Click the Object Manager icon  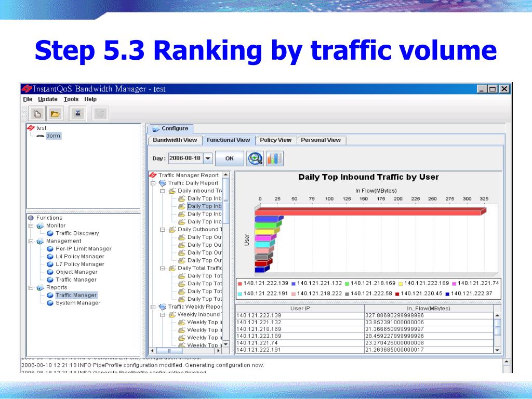pyautogui.click(x=50, y=272)
